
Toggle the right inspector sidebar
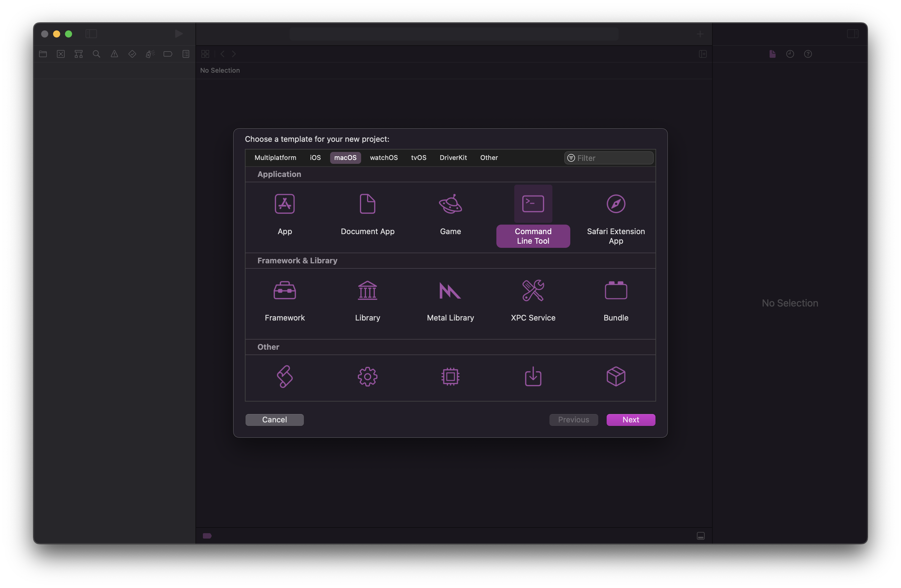pos(852,34)
